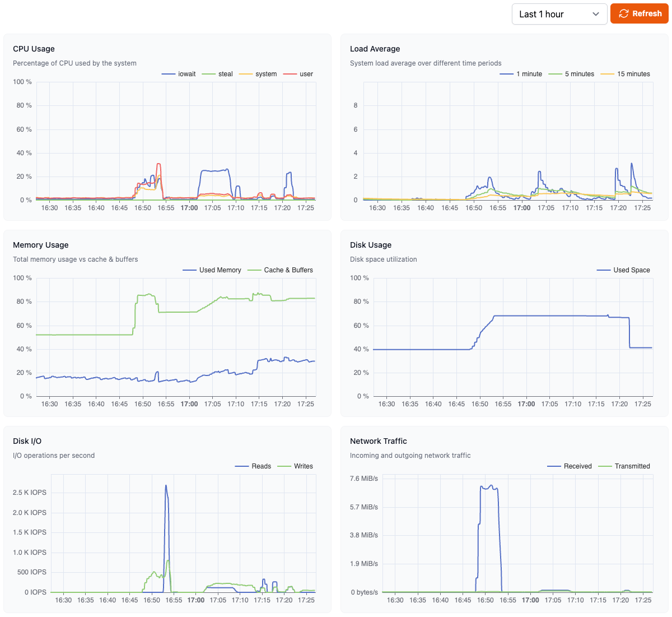
Task: Toggle iowait series in CPU Usage legend
Action: tap(179, 74)
